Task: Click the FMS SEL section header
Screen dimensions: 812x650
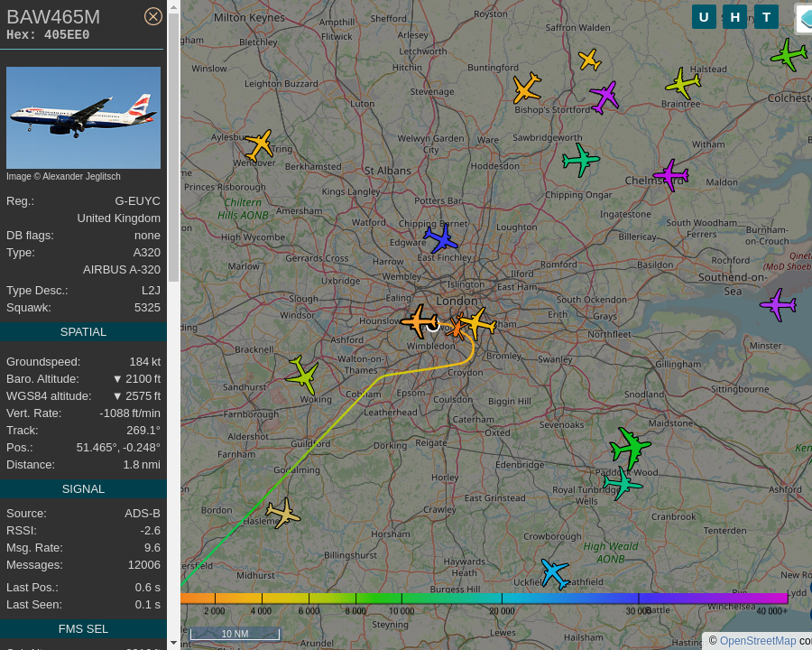Action: click(x=83, y=628)
